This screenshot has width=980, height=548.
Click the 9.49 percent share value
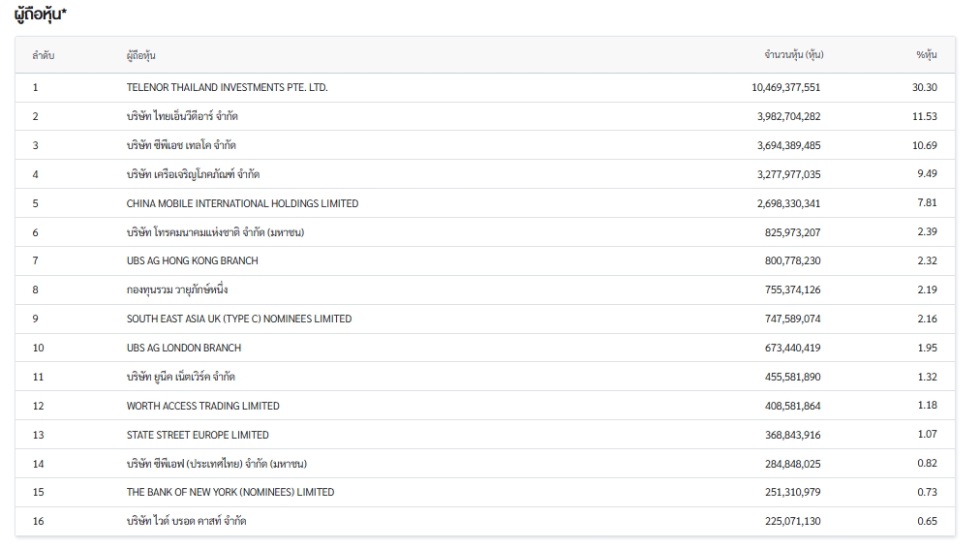(x=928, y=174)
